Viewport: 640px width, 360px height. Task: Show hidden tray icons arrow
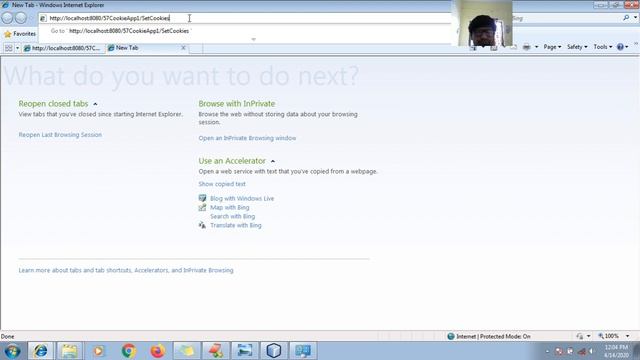click(547, 351)
